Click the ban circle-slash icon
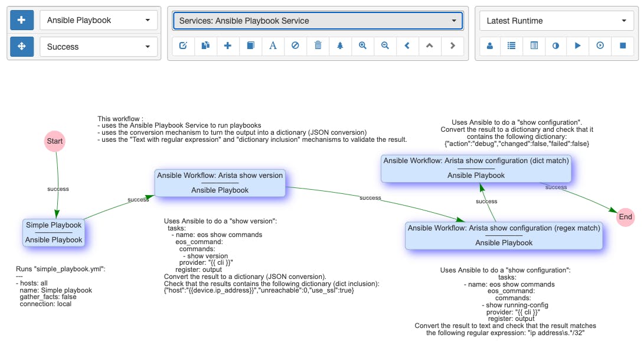The width and height of the screenshot is (644, 357). click(295, 46)
